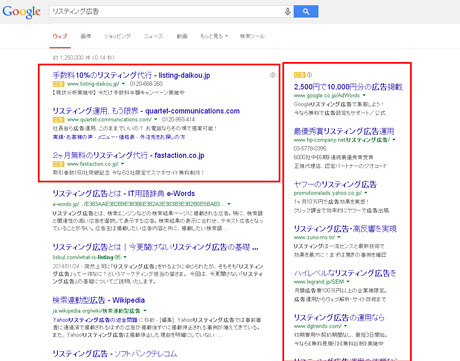
Task: Open ad 手数料10%のリスティング代行 listing-daikou.jp
Action: (x=131, y=75)
